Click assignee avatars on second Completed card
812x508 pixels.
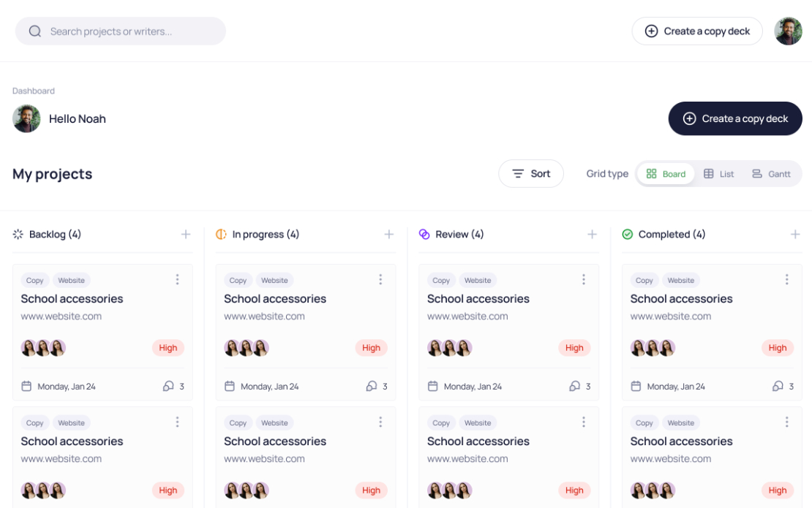tap(653, 490)
